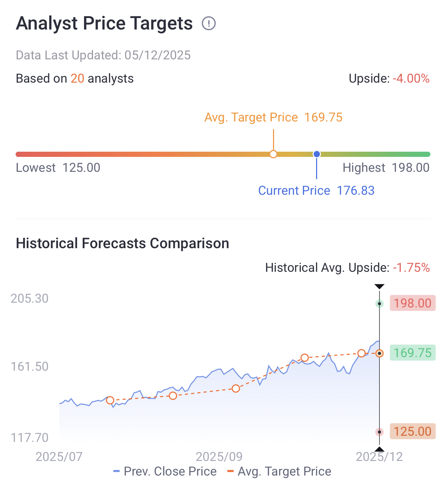Image resolution: width=446 pixels, height=504 pixels.
Task: Toggle Prev. Close Price legend item
Action: tap(165, 471)
